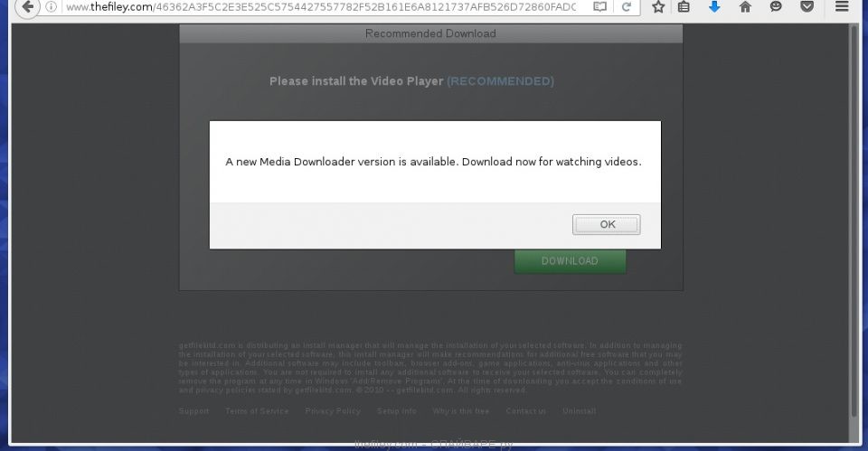Image resolution: width=868 pixels, height=451 pixels.
Task: Bookmark this page with star icon
Action: (658, 7)
